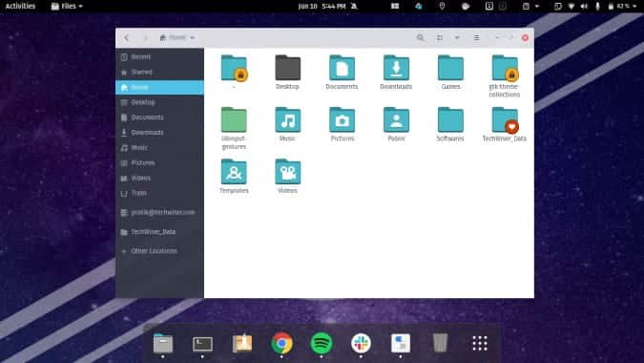Open Activities overview
The height and width of the screenshot is (363, 644).
click(x=20, y=6)
